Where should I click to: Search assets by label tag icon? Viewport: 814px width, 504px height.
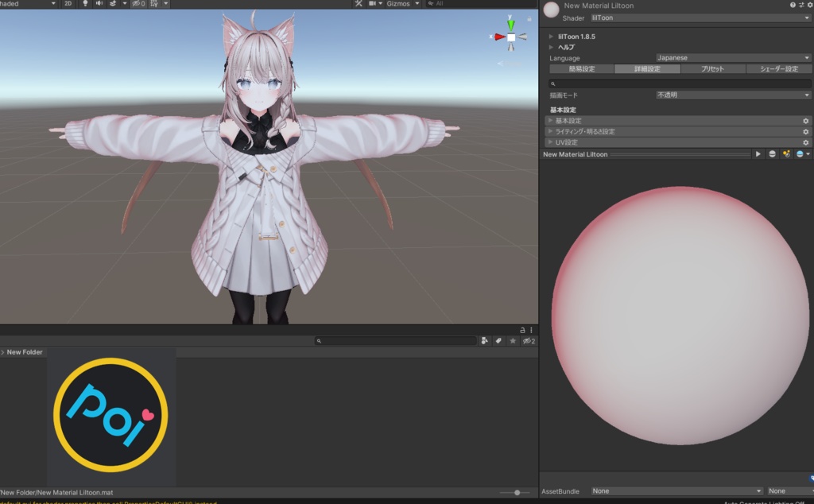pyautogui.click(x=498, y=341)
